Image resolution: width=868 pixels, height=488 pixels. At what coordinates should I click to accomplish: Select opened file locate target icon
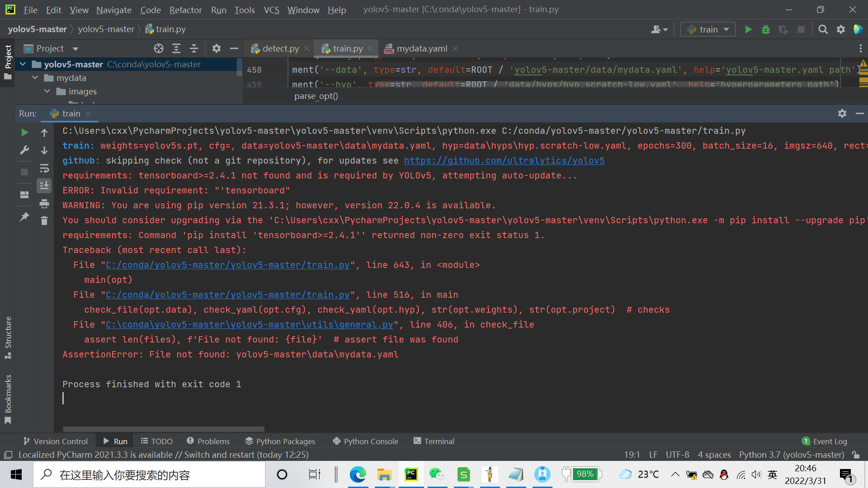159,48
